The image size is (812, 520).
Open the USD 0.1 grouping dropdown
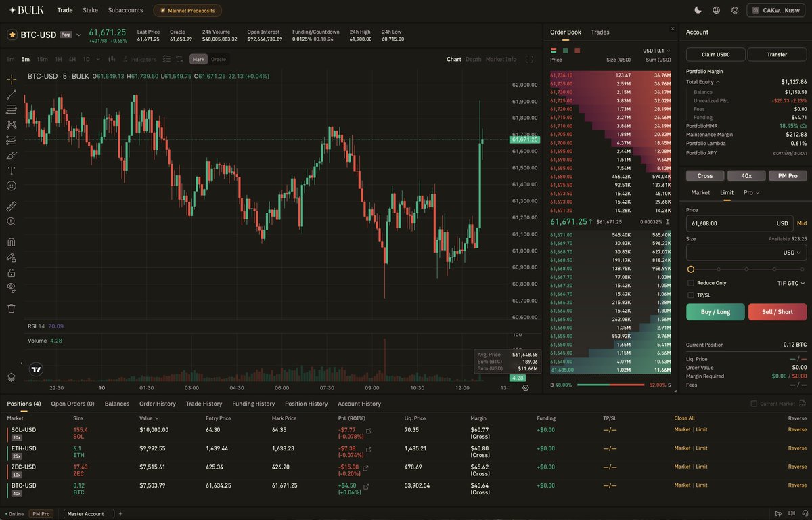tap(656, 50)
